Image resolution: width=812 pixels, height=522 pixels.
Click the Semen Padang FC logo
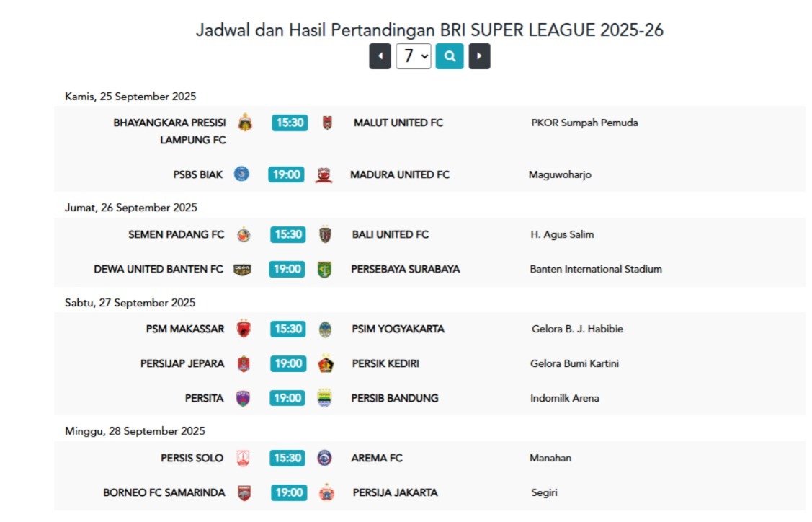[244, 234]
